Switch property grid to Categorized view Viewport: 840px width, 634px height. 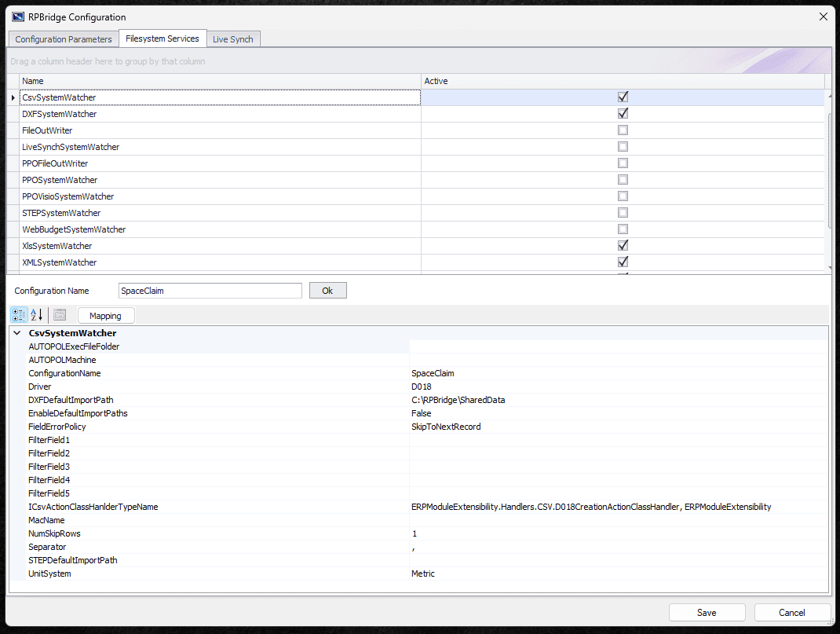20,315
